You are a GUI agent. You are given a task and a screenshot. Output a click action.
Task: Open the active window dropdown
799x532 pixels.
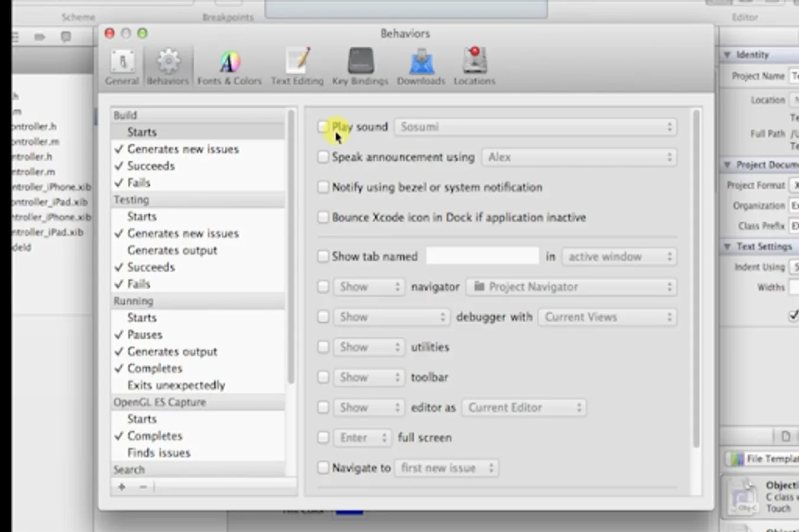click(x=620, y=257)
